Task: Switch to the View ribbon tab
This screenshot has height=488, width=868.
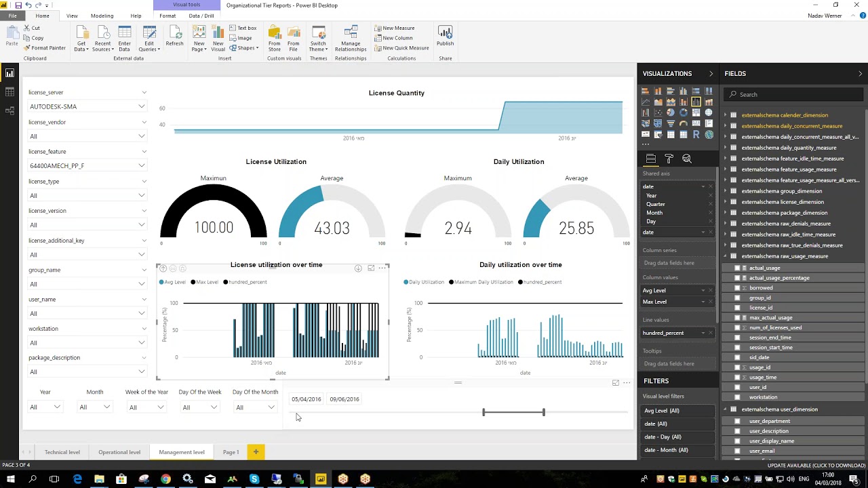Action: click(72, 16)
